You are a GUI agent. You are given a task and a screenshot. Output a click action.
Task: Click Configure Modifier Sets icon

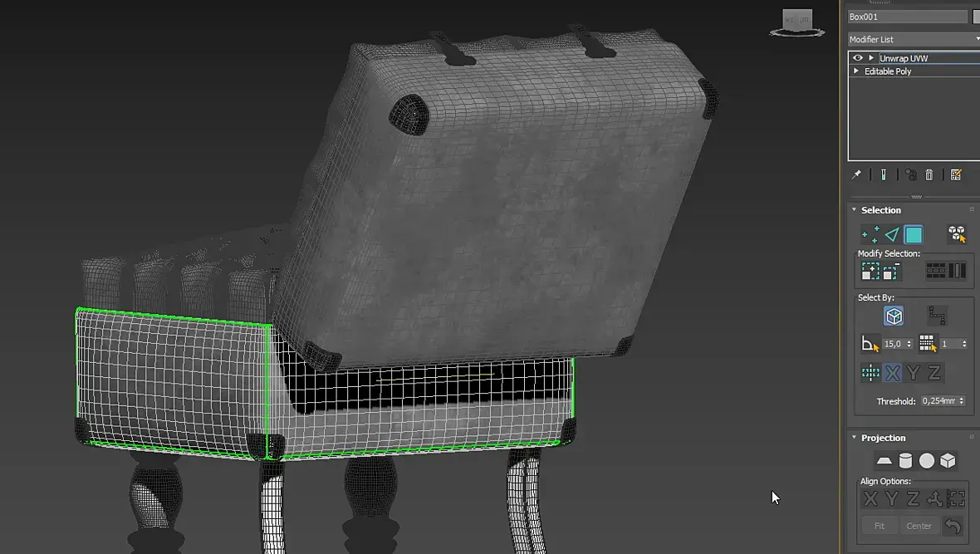pyautogui.click(x=956, y=174)
